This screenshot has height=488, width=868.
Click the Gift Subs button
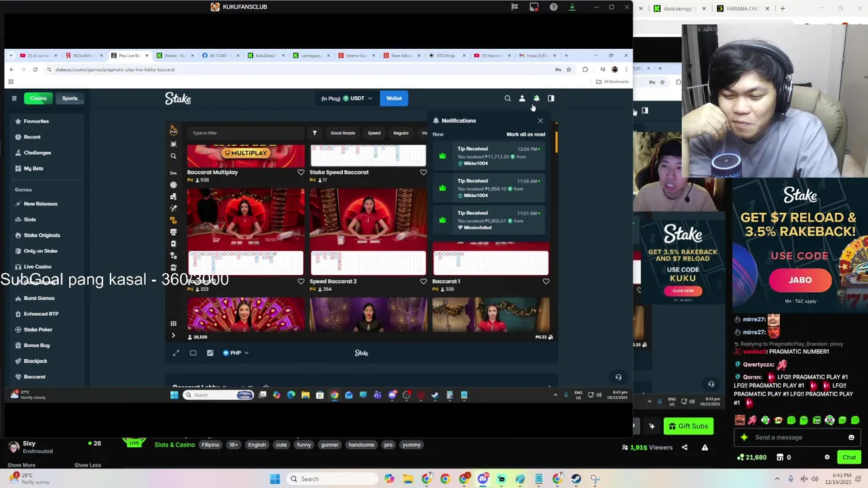click(688, 426)
